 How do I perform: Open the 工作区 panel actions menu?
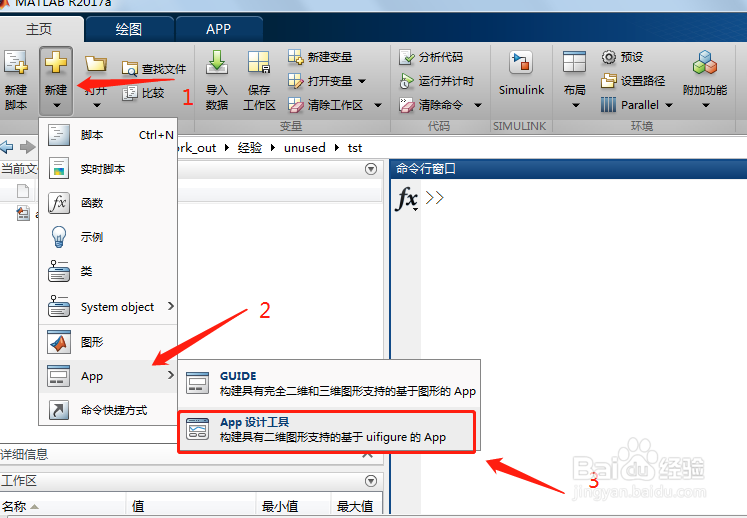point(371,481)
